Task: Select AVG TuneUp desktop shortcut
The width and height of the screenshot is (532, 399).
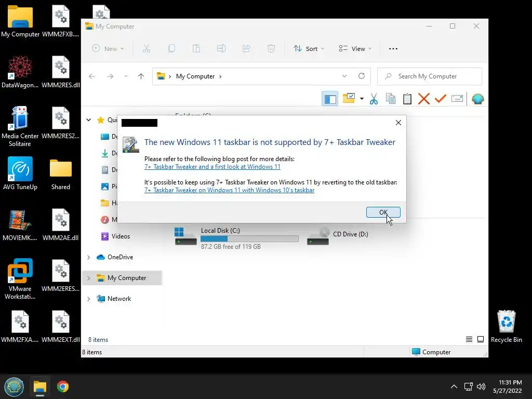Action: (x=20, y=174)
